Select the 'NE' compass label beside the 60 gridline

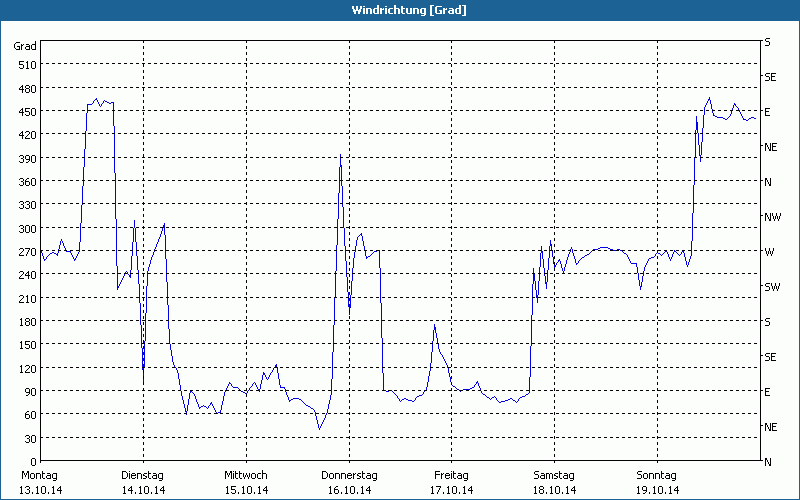pos(770,427)
